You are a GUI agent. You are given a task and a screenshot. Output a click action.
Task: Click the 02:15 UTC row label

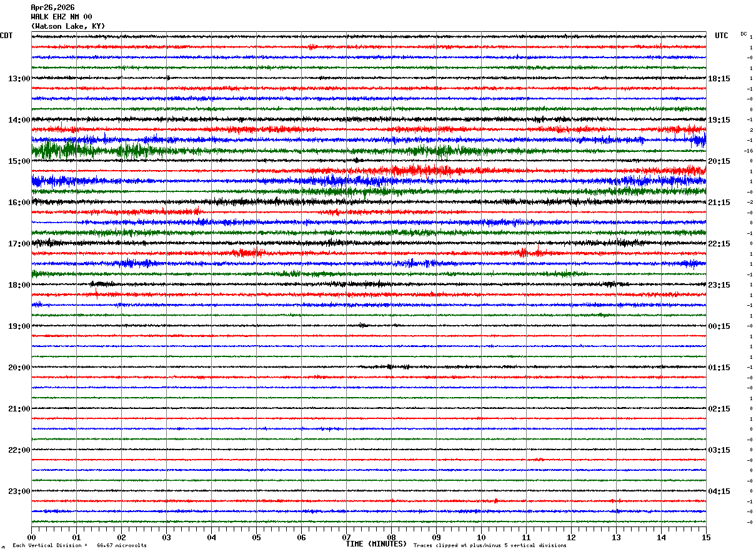tap(719, 409)
